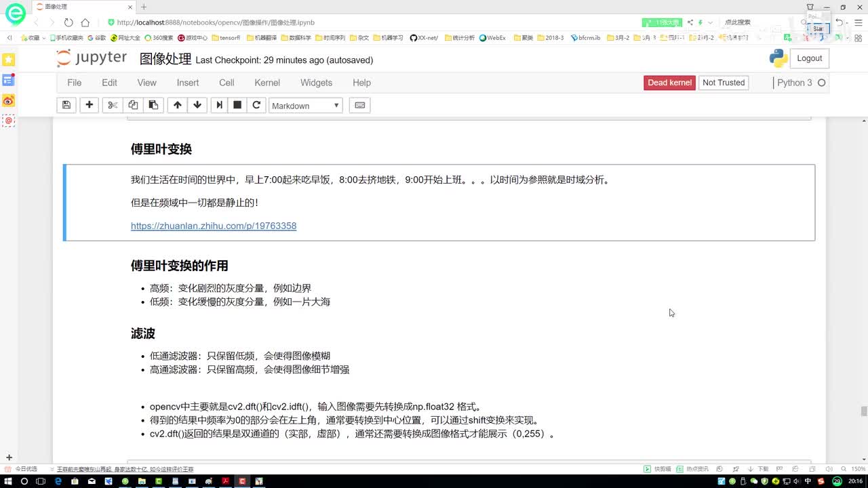The image size is (868, 488).
Task: Click the red @ mail sidebar icon
Action: tap(9, 121)
